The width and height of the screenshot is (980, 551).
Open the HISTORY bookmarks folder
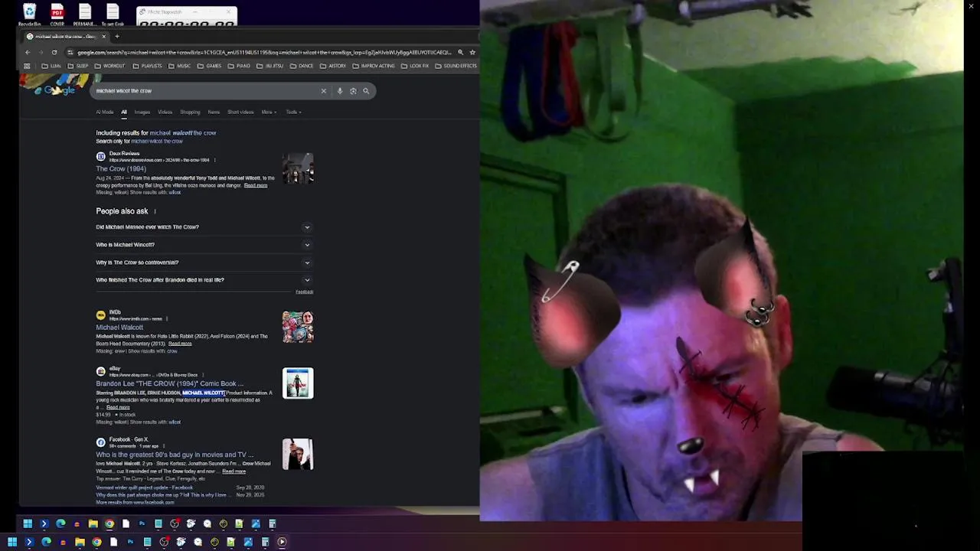pos(333,66)
